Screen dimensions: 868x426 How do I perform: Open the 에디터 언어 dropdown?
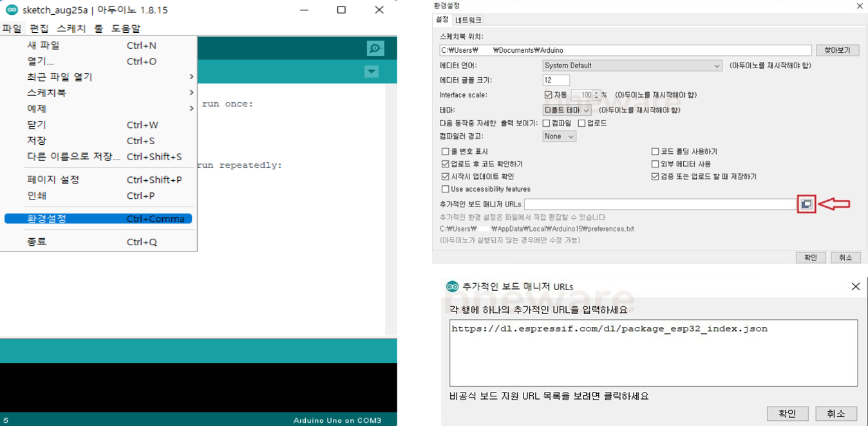point(632,66)
